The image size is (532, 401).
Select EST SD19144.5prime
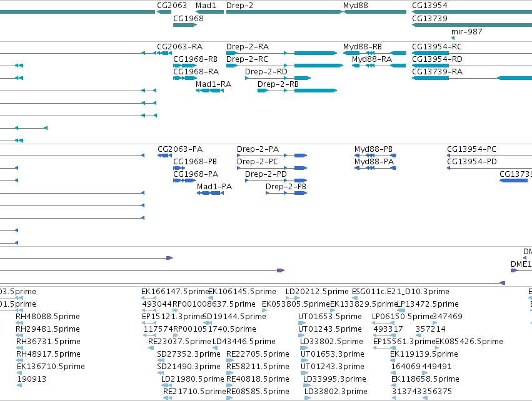coord(234,317)
